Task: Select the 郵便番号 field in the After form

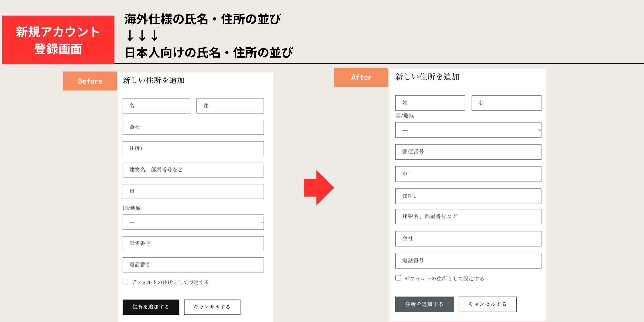Action: click(468, 152)
